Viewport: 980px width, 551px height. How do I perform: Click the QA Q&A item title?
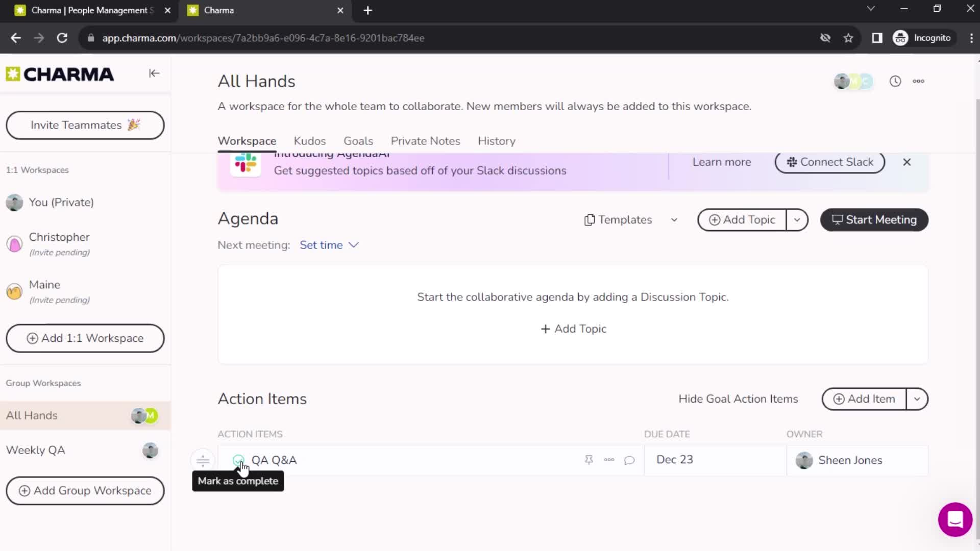click(x=274, y=460)
